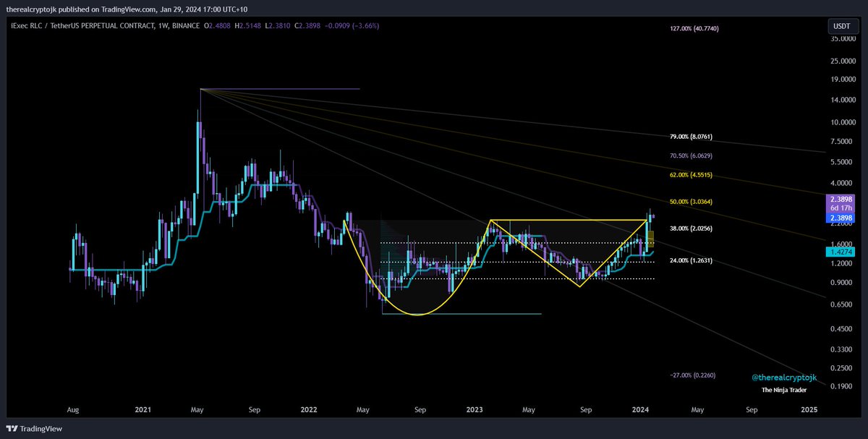
Task: Click 10.0000 on the price axis
Action: 842,122
